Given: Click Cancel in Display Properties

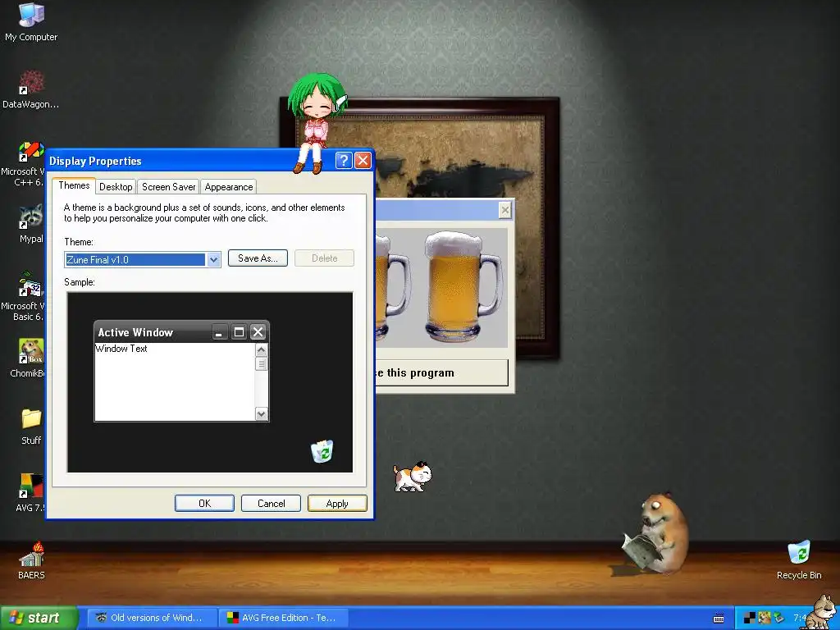Looking at the screenshot, I should tap(271, 504).
